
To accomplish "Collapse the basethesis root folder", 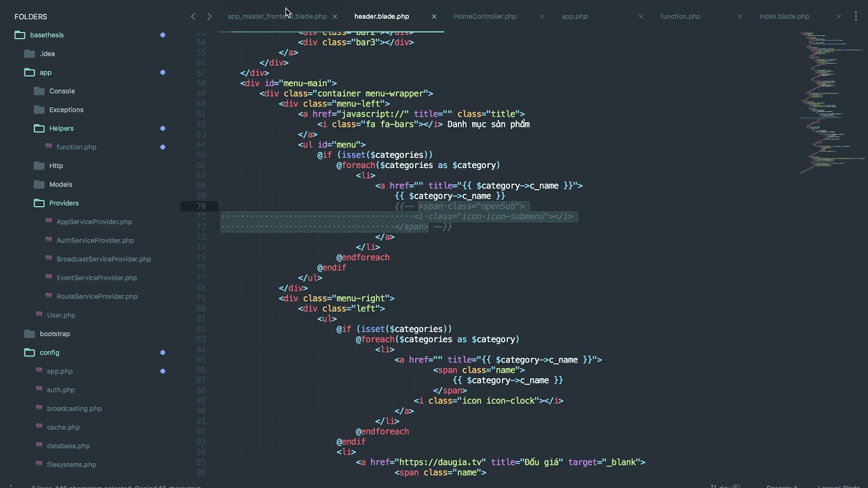I will pyautogui.click(x=20, y=35).
